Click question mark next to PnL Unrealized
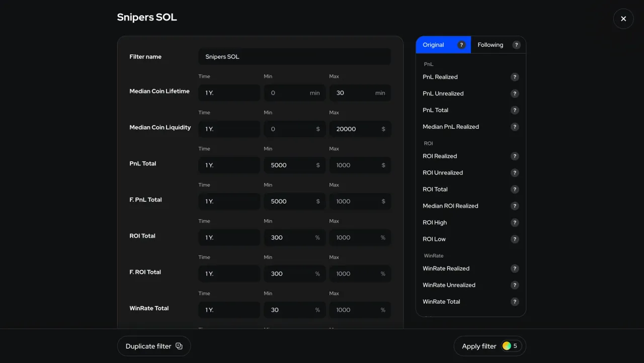 tap(514, 94)
